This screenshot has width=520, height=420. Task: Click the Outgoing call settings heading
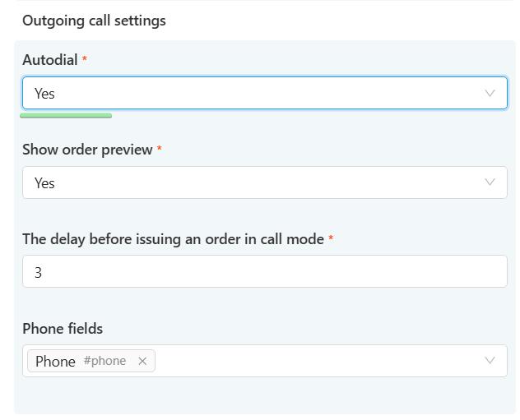point(94,21)
